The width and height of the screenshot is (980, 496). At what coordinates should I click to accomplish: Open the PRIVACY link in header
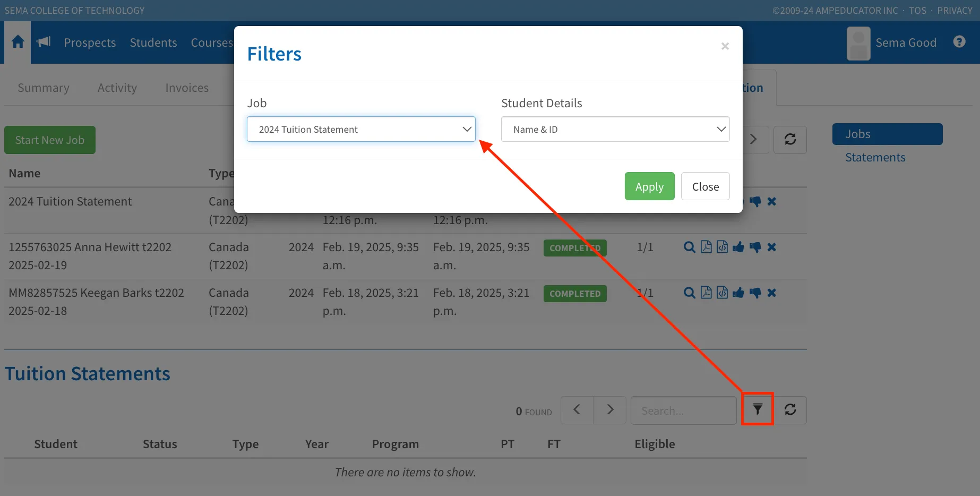click(955, 11)
